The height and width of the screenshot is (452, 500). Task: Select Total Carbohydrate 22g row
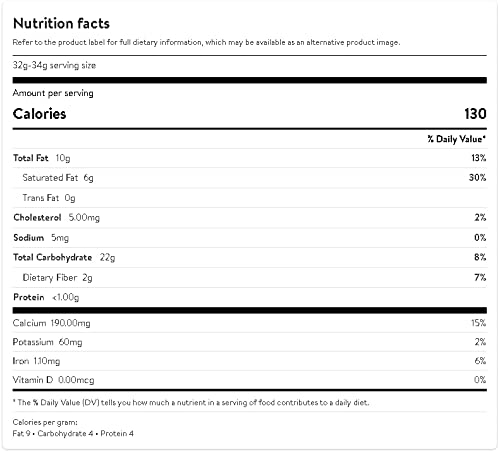coord(250,257)
